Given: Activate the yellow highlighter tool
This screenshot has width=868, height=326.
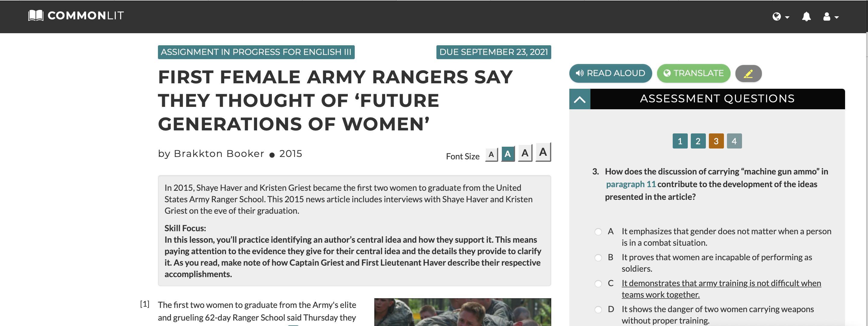Looking at the screenshot, I should [748, 74].
